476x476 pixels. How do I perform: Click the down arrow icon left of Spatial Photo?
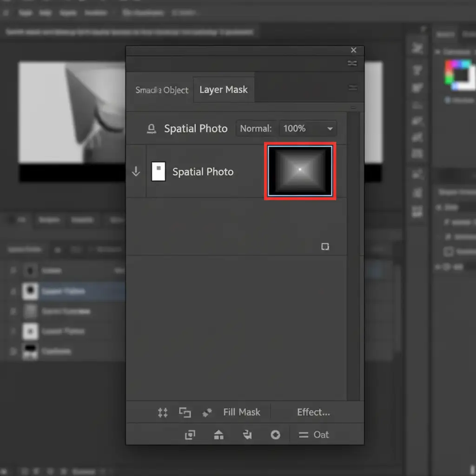click(x=136, y=172)
